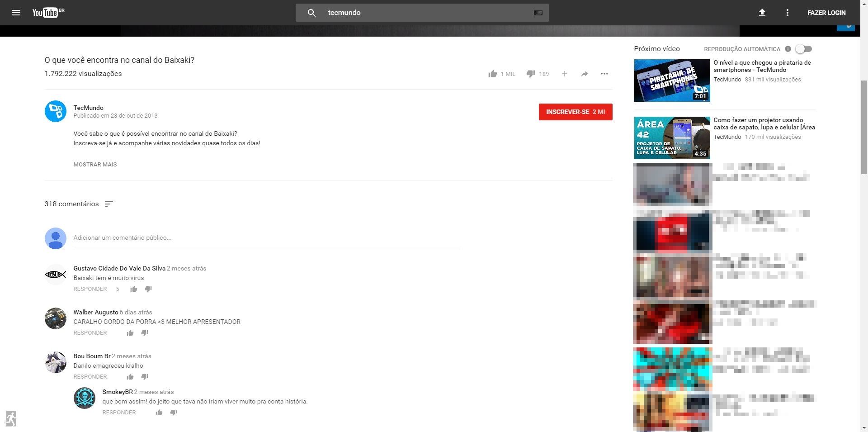868x432 pixels.
Task: Dislike Bou Boum Br's comment
Action: [145, 377]
